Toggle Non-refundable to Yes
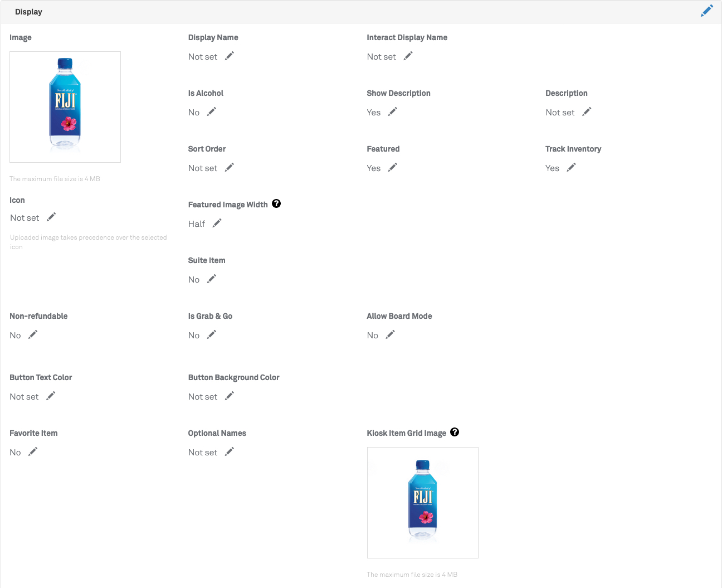 click(x=32, y=334)
